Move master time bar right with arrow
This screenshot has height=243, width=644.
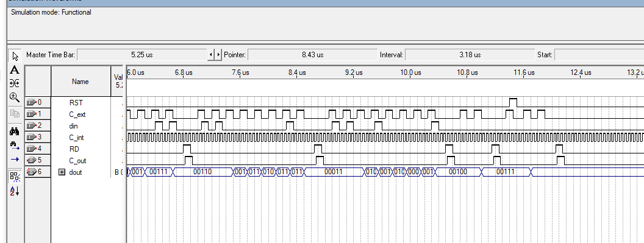[x=218, y=55]
